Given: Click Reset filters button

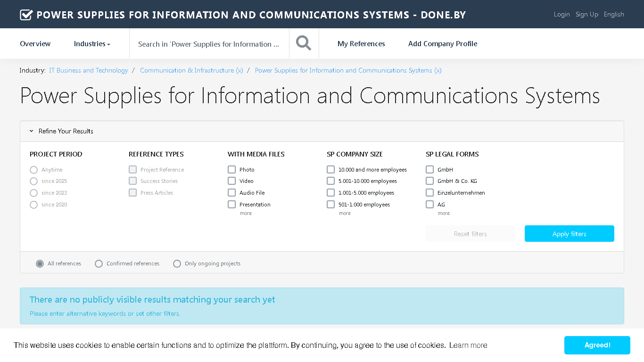Looking at the screenshot, I should point(470,234).
